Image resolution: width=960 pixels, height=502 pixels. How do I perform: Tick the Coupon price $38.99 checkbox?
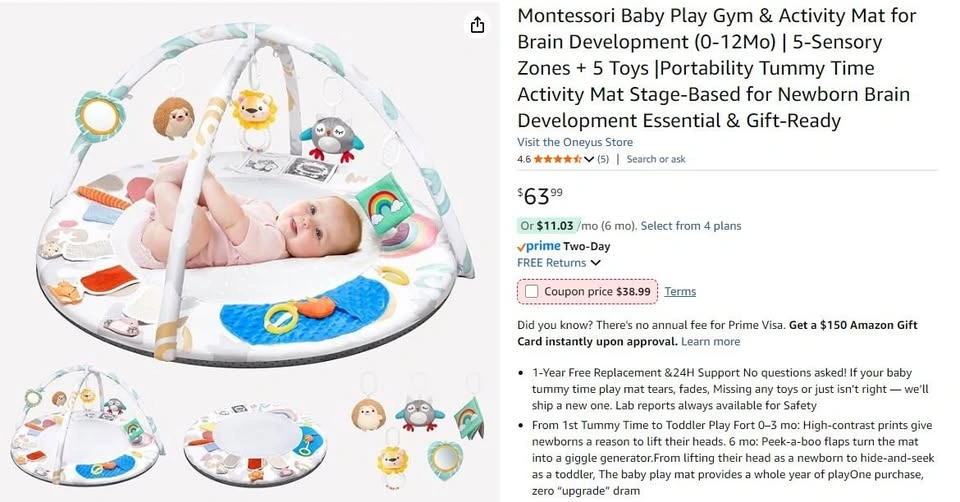point(530,292)
